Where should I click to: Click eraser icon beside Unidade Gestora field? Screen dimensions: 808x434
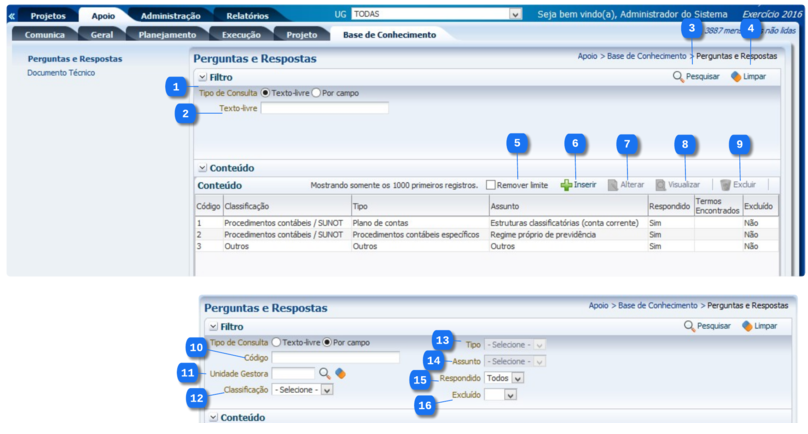click(x=340, y=373)
